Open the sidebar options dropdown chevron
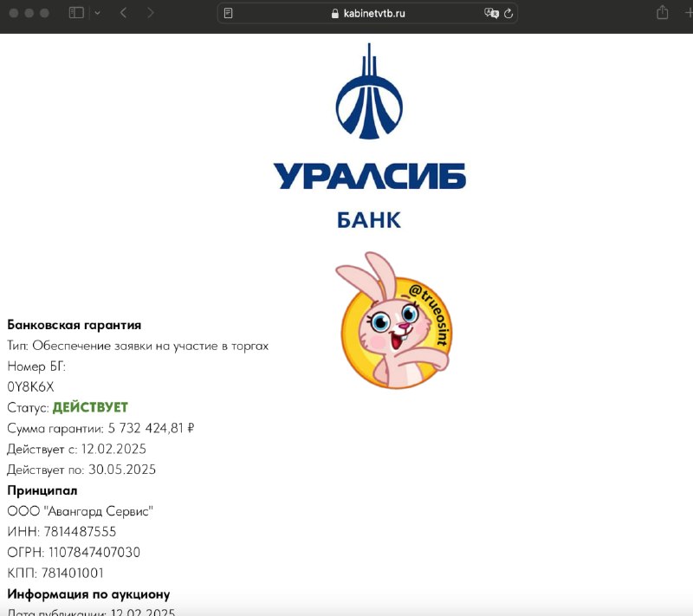The width and height of the screenshot is (693, 616). click(x=97, y=13)
